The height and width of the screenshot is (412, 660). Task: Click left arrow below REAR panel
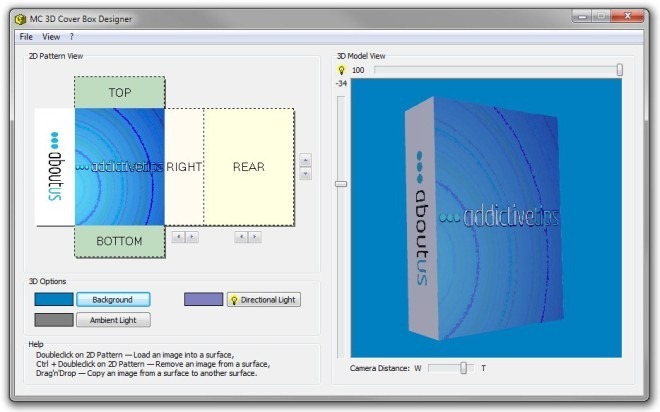coord(241,237)
